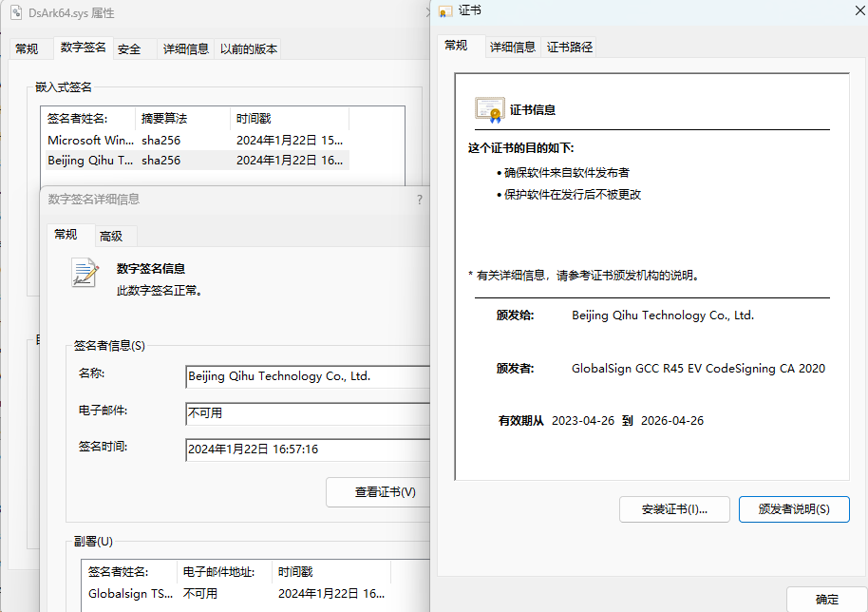The width and height of the screenshot is (868, 612).
Task: Click the 名称 field with Beijing Qihu Technology
Action: (x=308, y=376)
